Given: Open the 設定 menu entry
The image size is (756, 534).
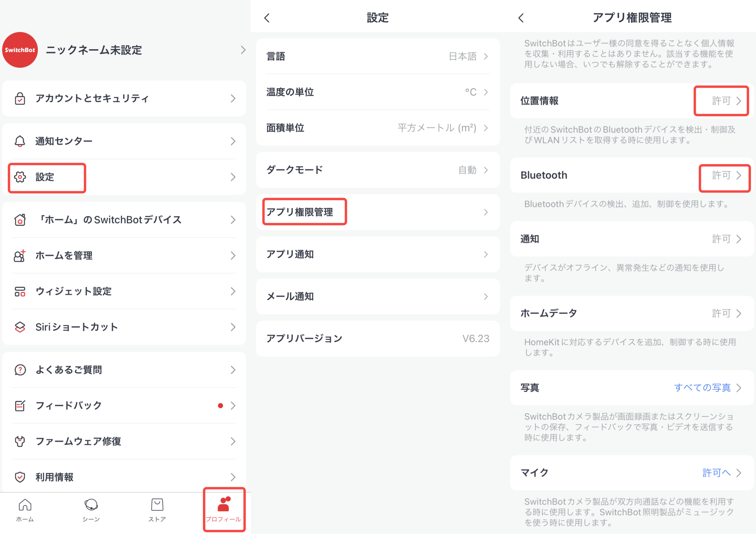Looking at the screenshot, I should pos(124,177).
